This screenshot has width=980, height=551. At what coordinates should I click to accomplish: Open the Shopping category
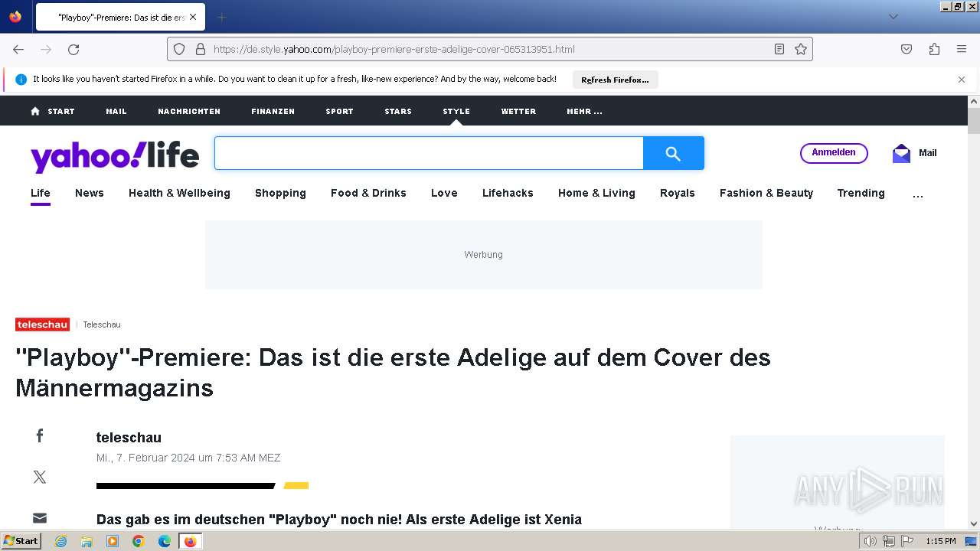pos(280,193)
